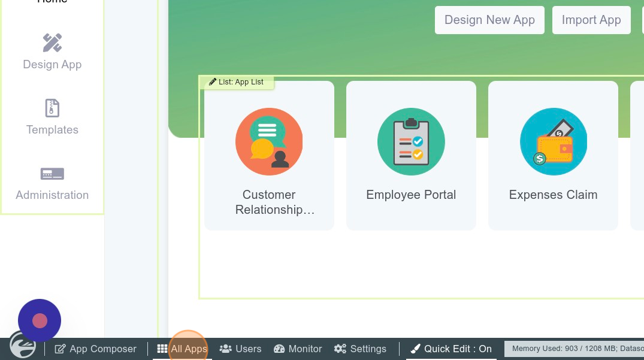Click the Customer Relationship… app title
Screen dimensions: 644x360
point(274,202)
